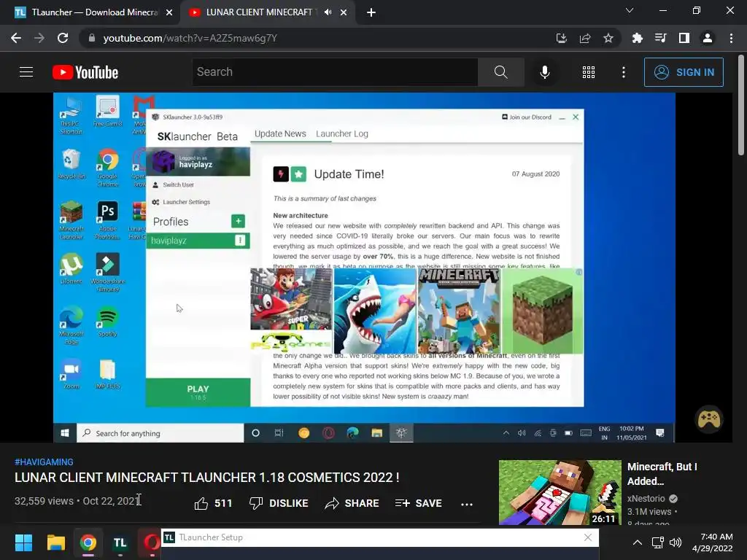Type in the YouTube Search field

click(x=335, y=72)
